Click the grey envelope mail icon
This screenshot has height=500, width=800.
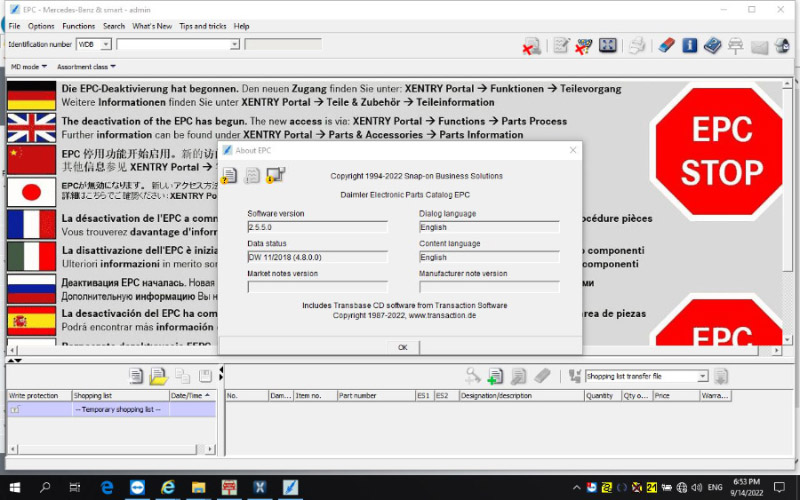click(x=759, y=47)
